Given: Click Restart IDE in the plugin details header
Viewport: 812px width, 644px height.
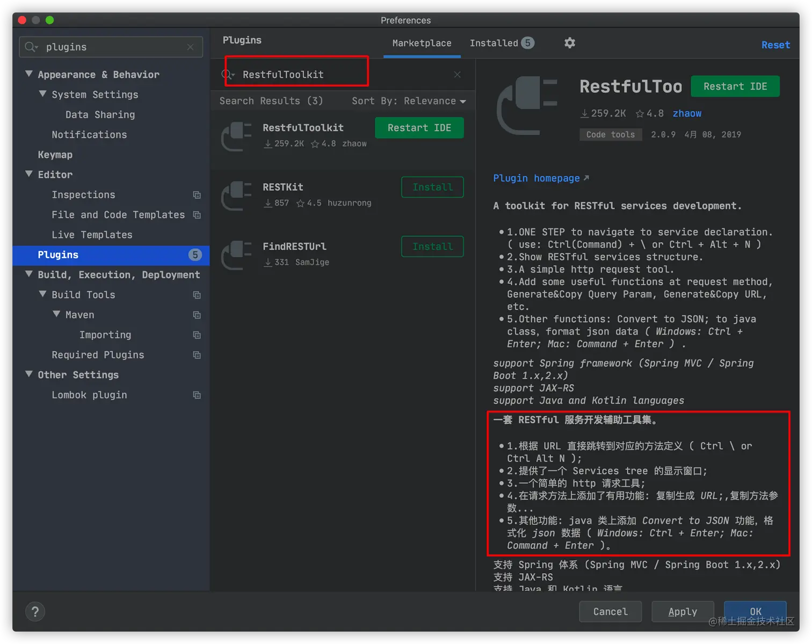Looking at the screenshot, I should [735, 86].
